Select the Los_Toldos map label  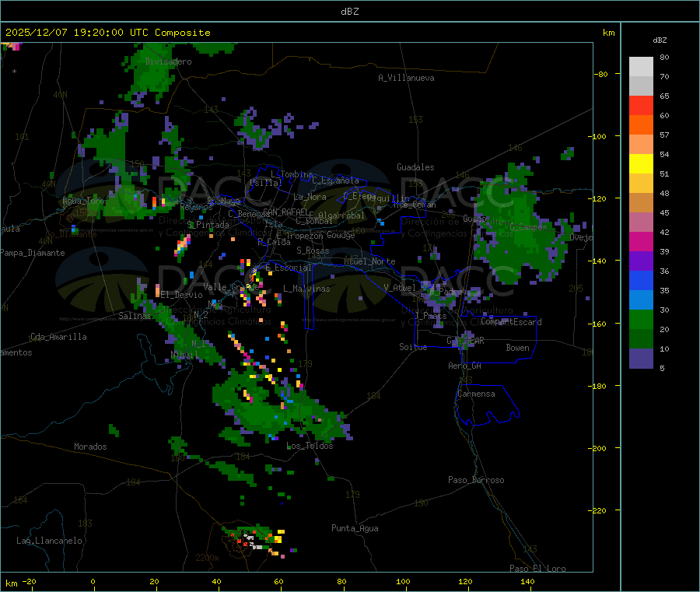pos(310,446)
